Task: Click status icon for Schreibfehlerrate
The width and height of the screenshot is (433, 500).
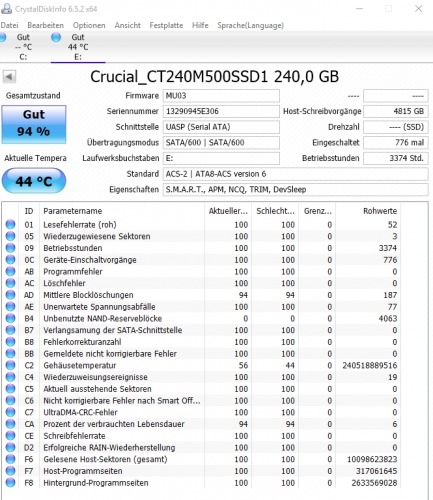Action: (11, 436)
